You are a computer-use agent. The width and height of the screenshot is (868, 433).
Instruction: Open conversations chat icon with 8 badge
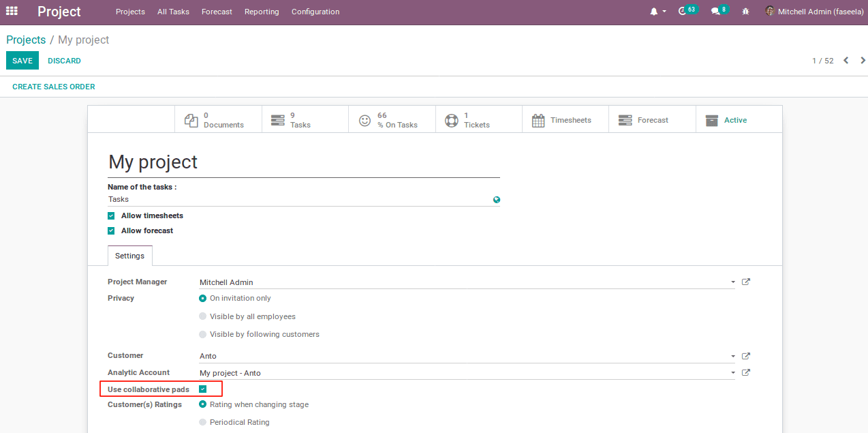tap(715, 12)
